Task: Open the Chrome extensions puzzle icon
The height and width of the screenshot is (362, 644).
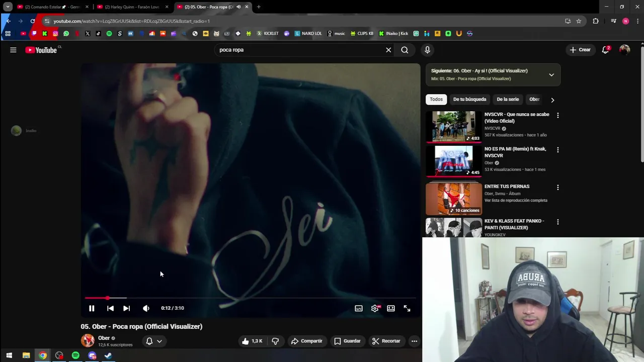Action: 596,21
